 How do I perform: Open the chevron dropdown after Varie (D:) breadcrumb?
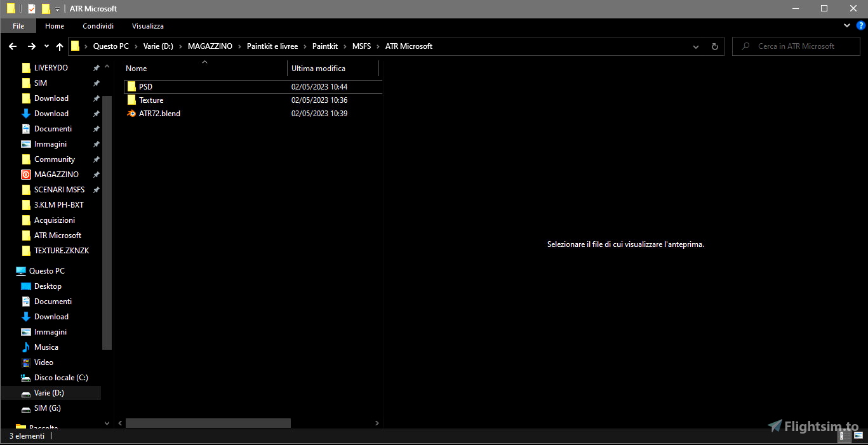pos(181,46)
